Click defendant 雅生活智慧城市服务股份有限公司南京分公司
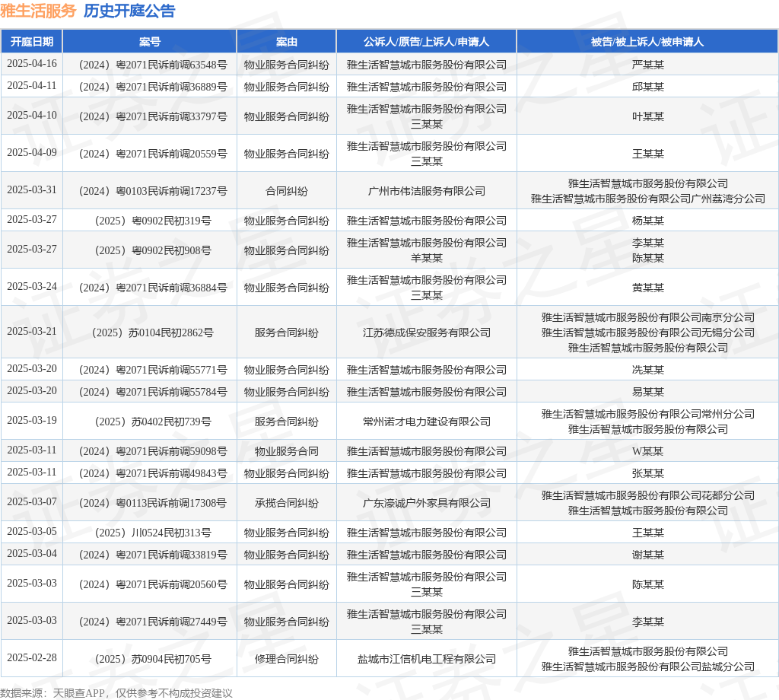 pyautogui.click(x=648, y=317)
